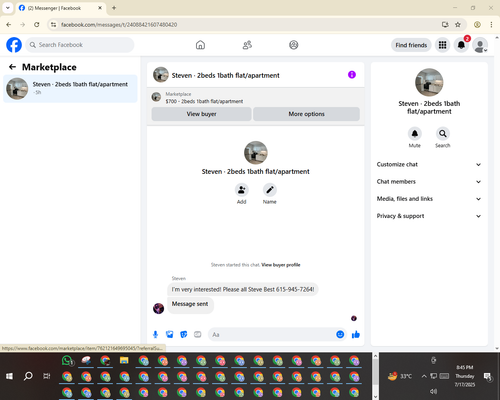The height and width of the screenshot is (400, 500).
Task: Click the volume speaker tray icon
Action: click(433, 391)
